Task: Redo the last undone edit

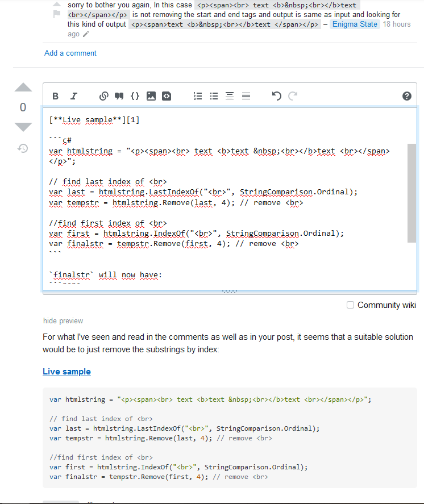Action: (293, 96)
